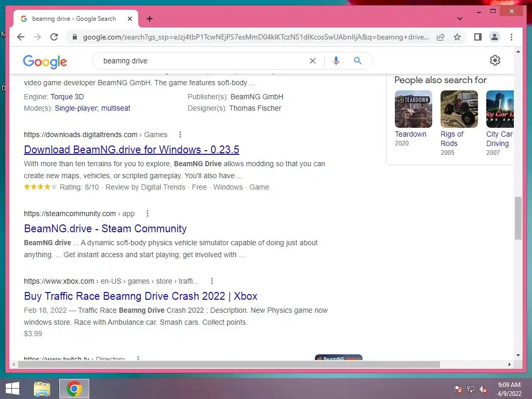532x399 pixels.
Task: Open the Windows Start menu
Action: (12, 389)
